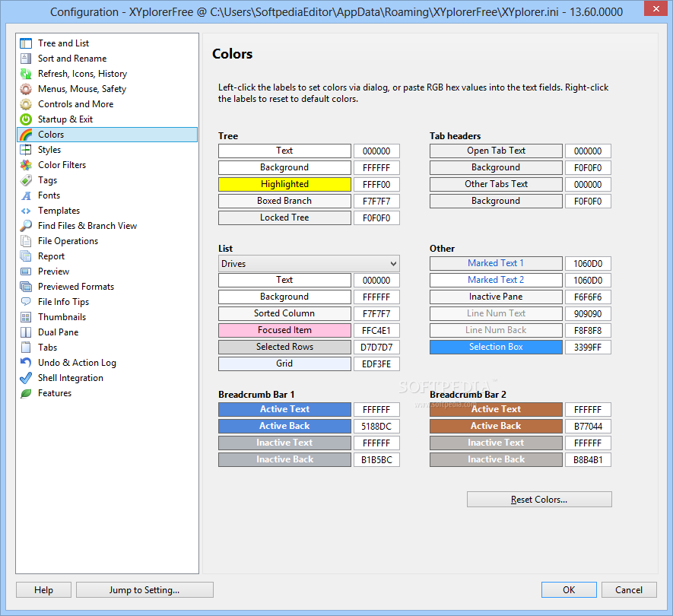Click the File Operations pages icon
The height and width of the screenshot is (616, 673).
pos(26,241)
